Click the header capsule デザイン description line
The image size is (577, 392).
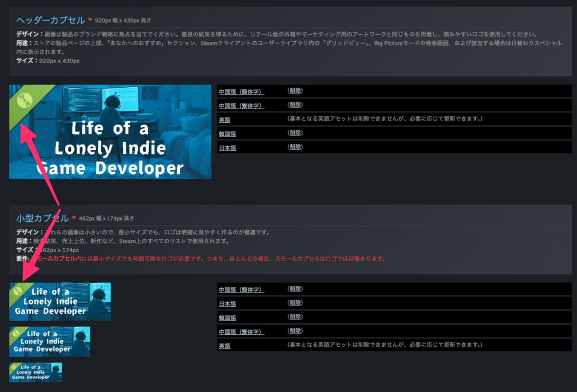coord(277,34)
